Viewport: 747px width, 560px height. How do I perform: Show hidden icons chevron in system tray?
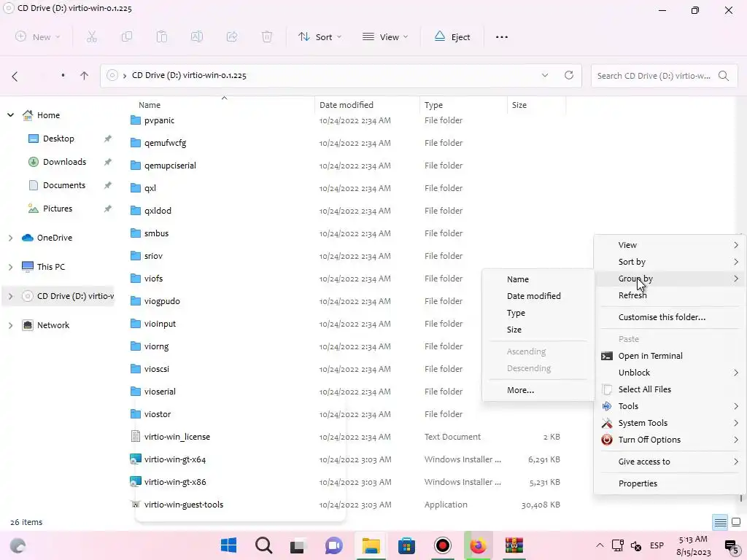[x=600, y=545]
